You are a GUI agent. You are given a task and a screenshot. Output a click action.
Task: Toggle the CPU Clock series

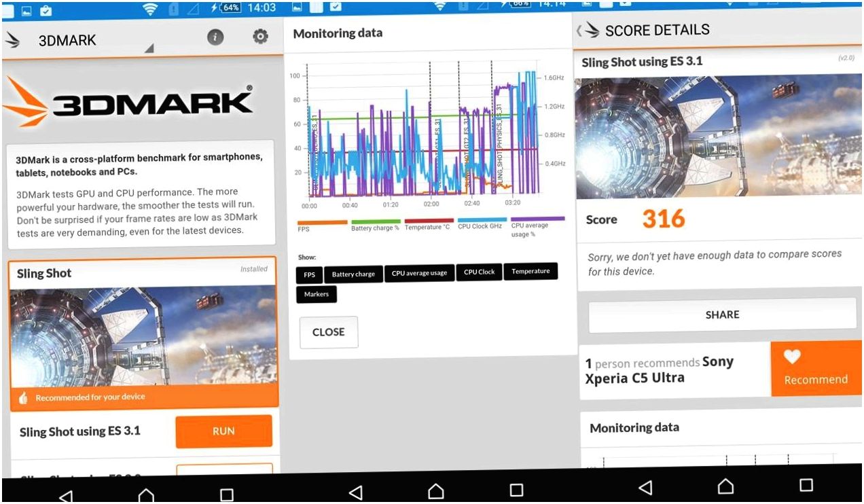coord(479,272)
